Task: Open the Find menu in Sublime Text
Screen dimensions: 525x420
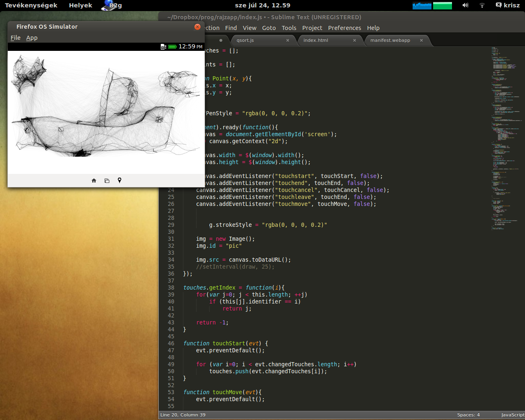Action: [231, 28]
